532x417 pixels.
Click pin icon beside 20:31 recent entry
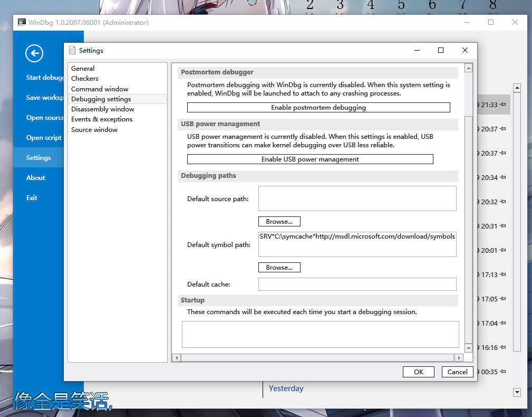(503, 226)
